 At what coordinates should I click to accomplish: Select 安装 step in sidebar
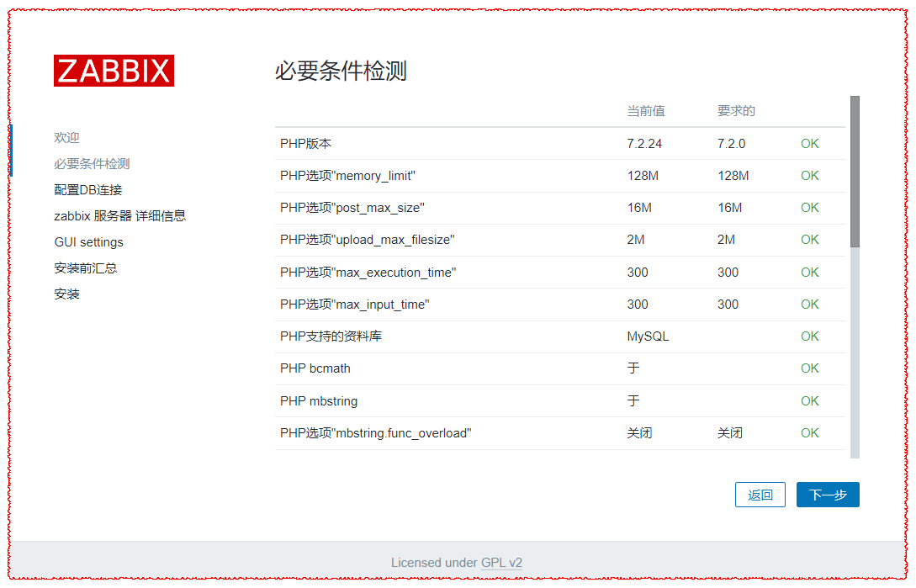tap(66, 294)
